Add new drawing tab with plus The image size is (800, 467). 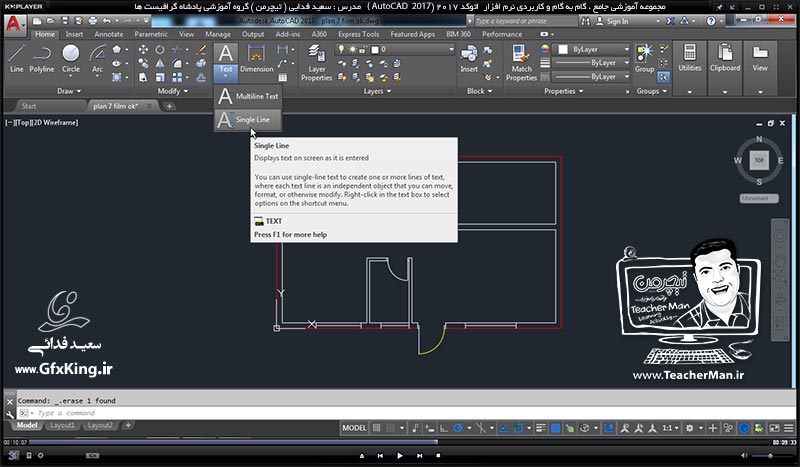tap(169, 106)
